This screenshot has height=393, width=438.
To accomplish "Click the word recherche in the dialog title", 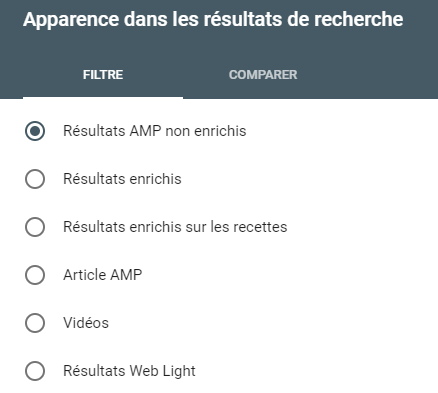I will coord(359,19).
